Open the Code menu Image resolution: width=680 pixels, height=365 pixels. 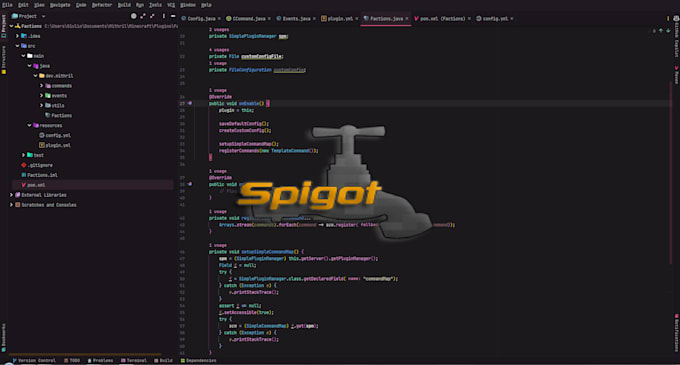(x=81, y=5)
